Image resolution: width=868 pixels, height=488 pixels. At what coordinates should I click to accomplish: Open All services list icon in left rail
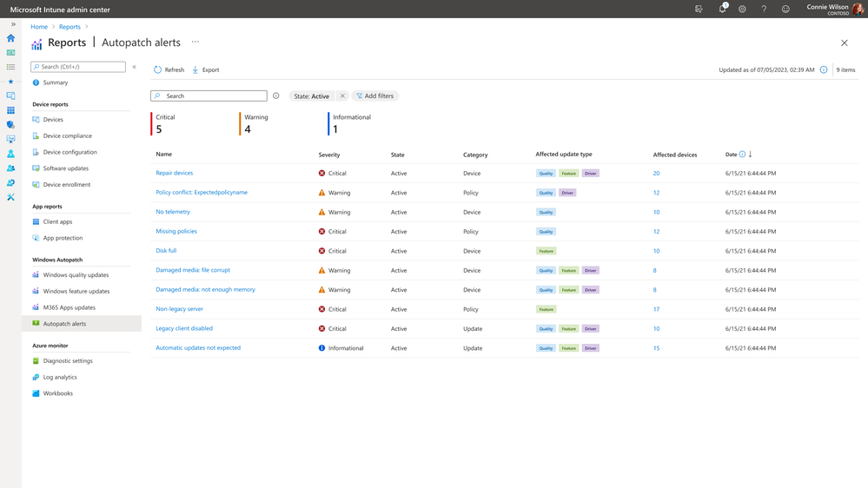[10, 67]
